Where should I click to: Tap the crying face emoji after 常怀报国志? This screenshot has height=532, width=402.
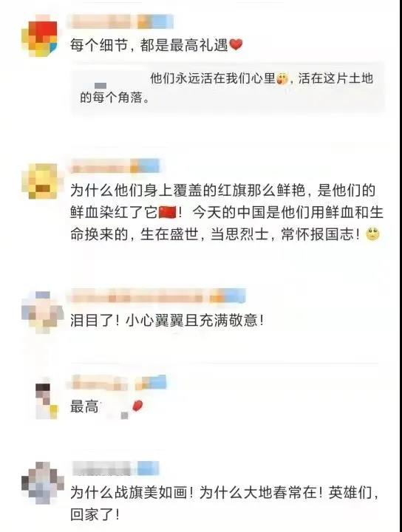pos(372,235)
